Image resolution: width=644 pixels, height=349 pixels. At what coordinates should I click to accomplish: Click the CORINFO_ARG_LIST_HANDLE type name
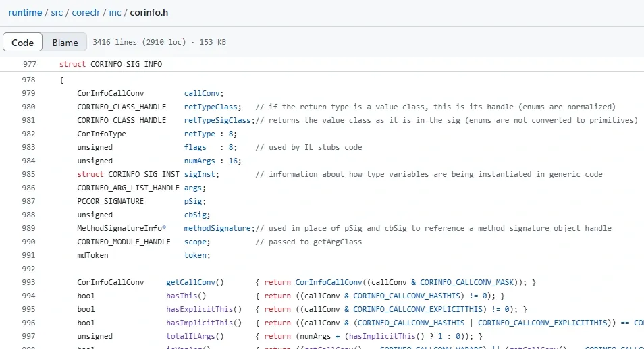[x=128, y=188]
